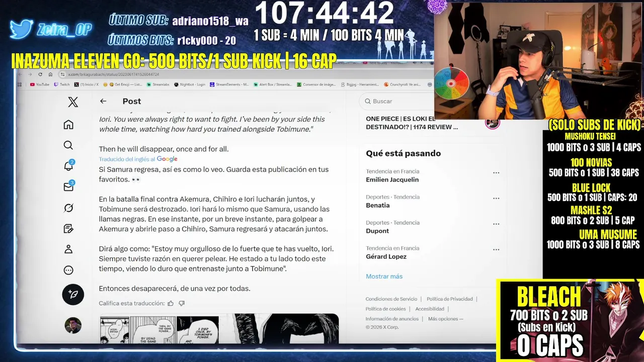Reload the page in browser

pos(40,74)
